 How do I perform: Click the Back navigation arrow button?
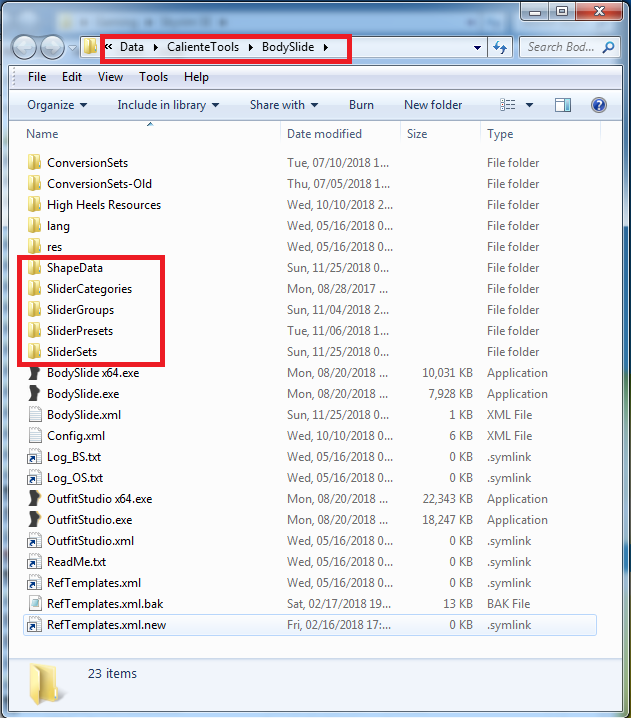coord(24,47)
